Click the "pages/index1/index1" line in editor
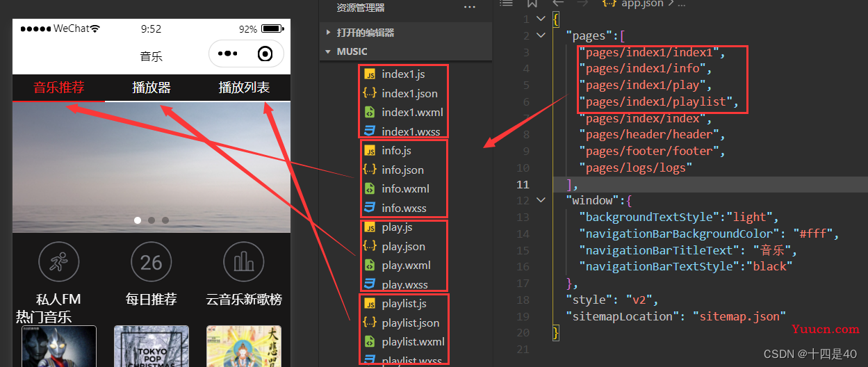The width and height of the screenshot is (868, 367). point(652,52)
